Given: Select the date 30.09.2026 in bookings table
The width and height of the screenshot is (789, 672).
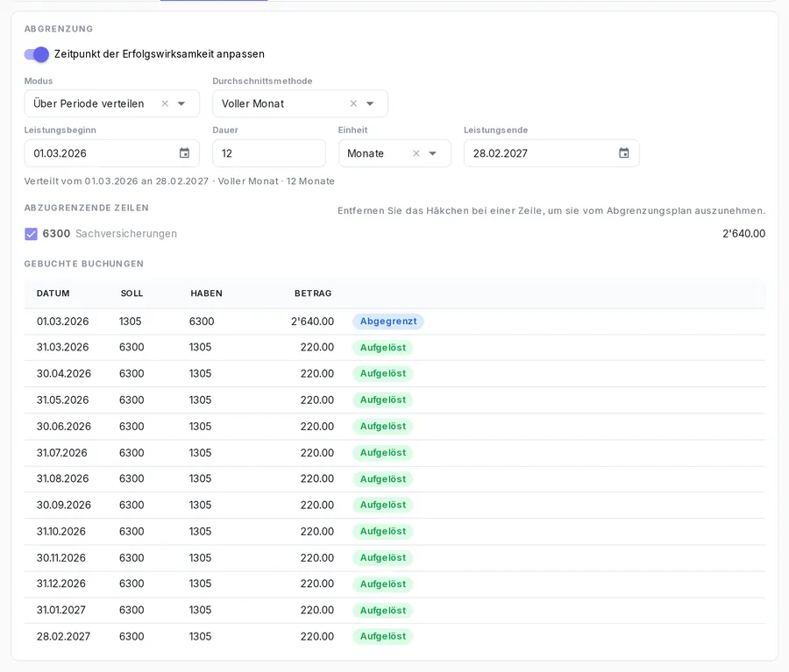Looking at the screenshot, I should pos(64,505).
